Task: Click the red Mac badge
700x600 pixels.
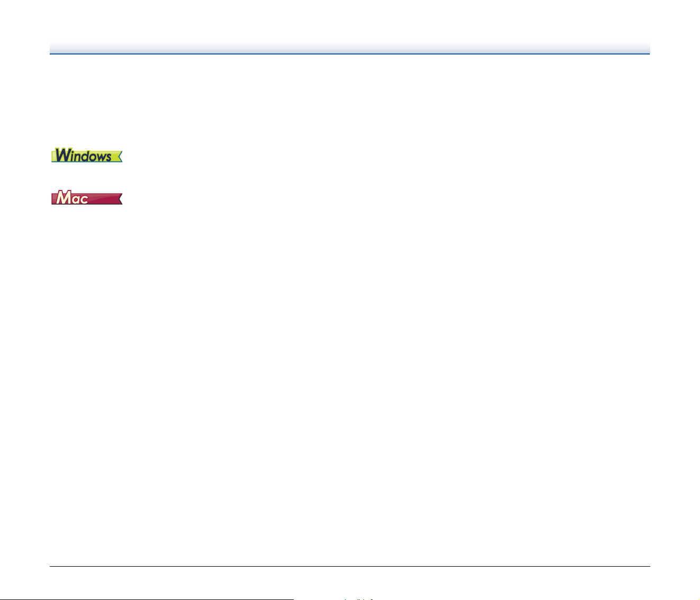Action: pyautogui.click(x=87, y=198)
